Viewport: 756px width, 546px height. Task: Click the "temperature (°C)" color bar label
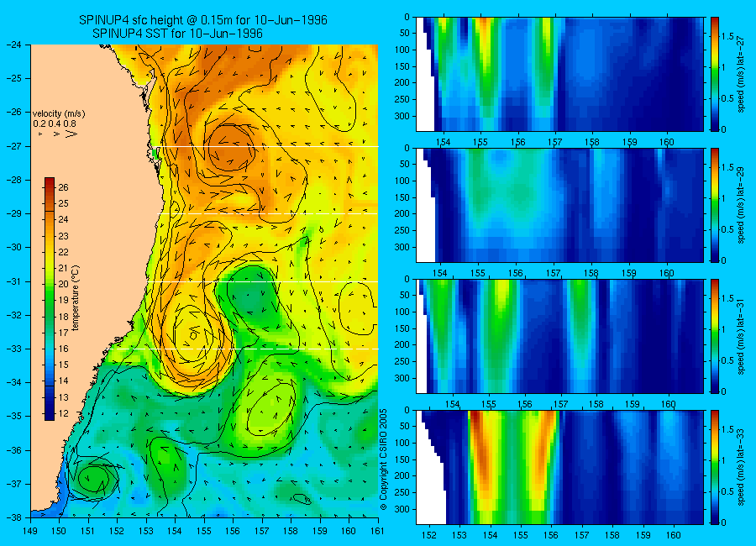(76, 298)
